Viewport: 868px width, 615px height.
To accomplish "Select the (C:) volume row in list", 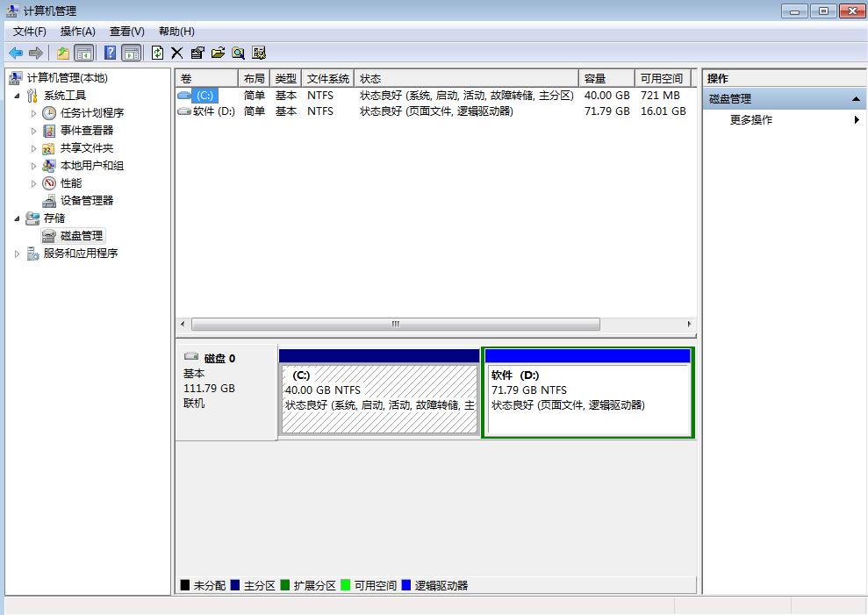I will (x=434, y=96).
